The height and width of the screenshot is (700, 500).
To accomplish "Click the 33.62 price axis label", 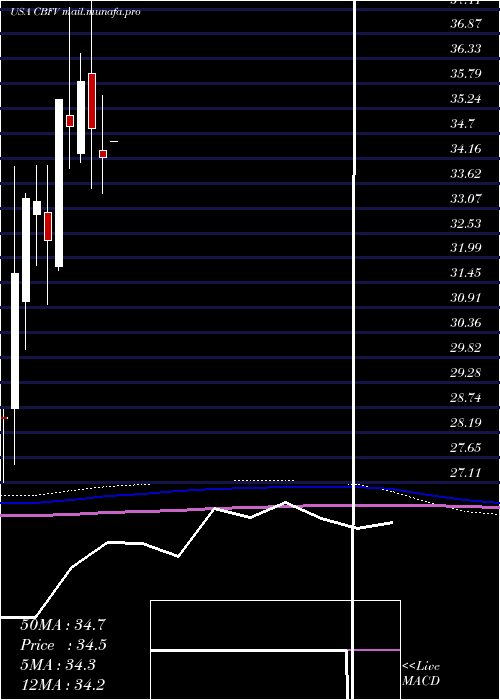I will (466, 173).
